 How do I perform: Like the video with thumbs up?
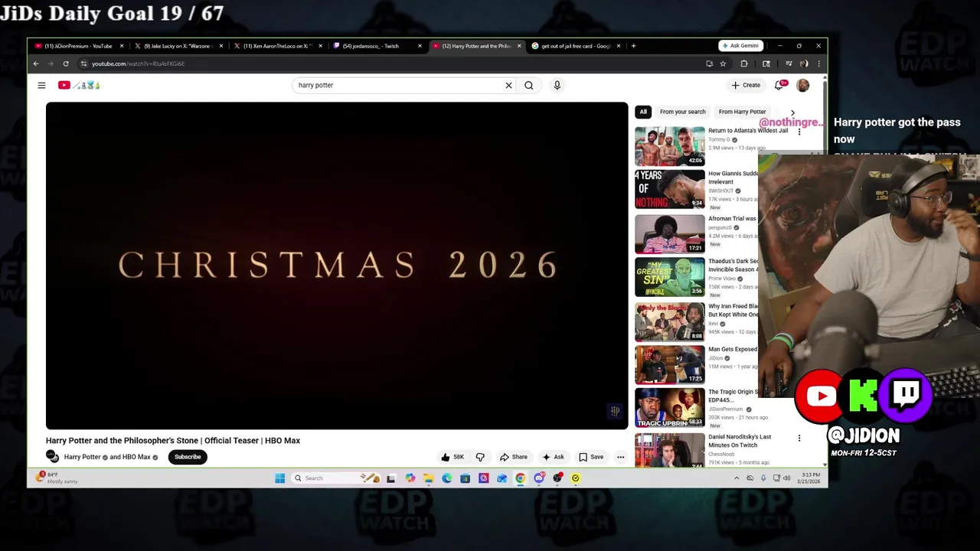pyautogui.click(x=452, y=457)
